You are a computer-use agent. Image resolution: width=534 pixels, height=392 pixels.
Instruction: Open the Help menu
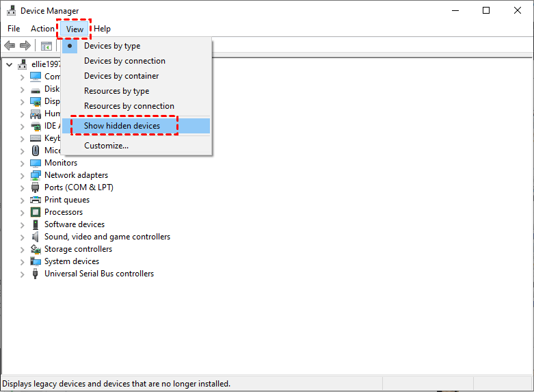pyautogui.click(x=102, y=29)
